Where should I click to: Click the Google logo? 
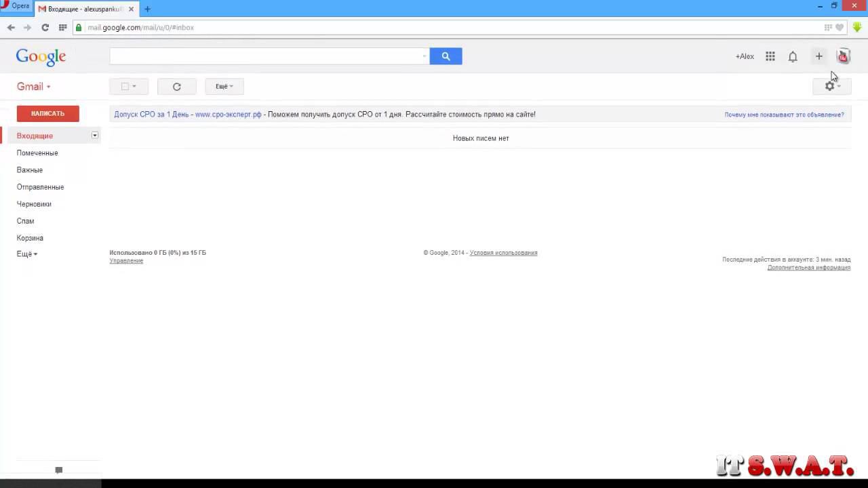[41, 57]
